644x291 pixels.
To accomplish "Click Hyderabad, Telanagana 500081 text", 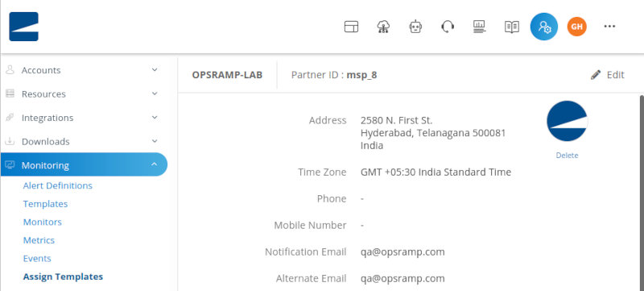I will 433,133.
